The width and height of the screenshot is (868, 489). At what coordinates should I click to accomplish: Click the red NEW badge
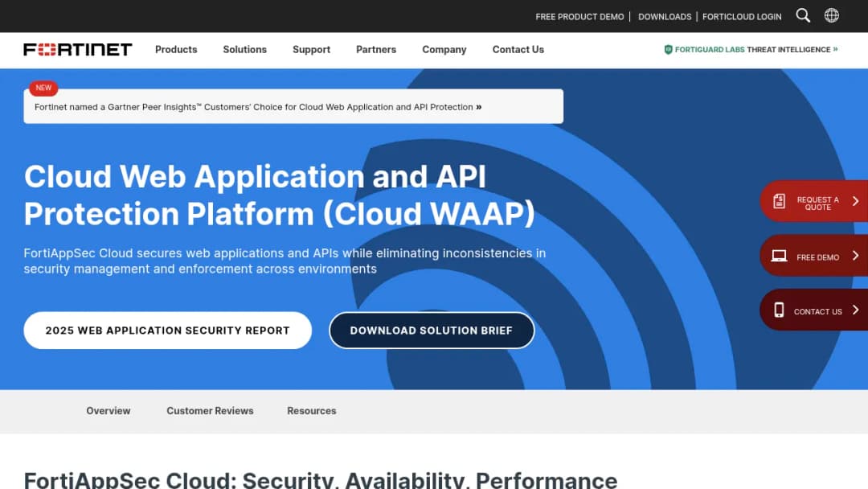43,88
